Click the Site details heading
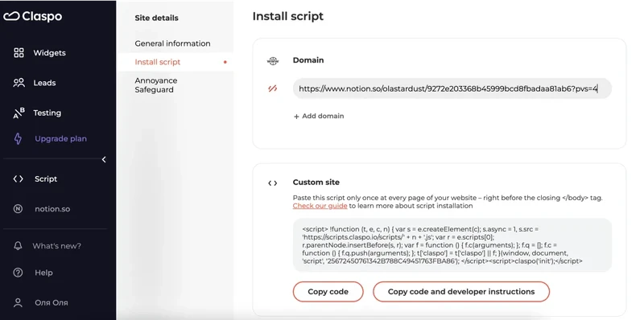 pos(156,18)
